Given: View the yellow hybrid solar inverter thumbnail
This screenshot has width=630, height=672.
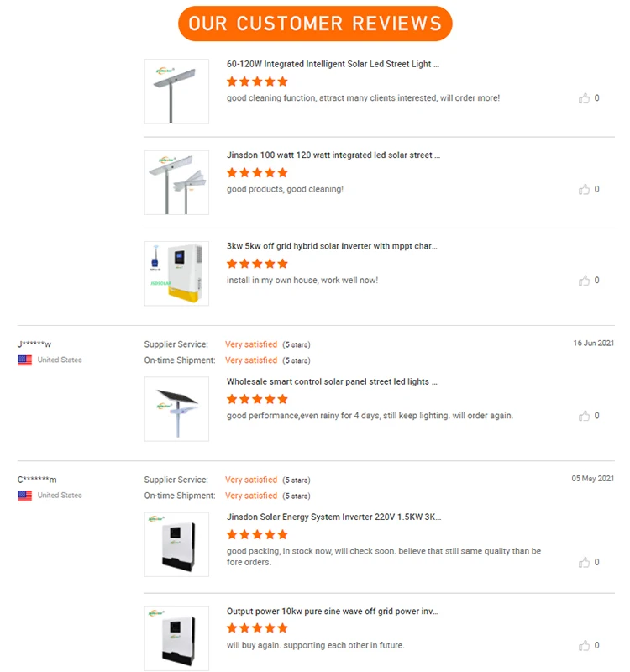Looking at the screenshot, I should 176,273.
